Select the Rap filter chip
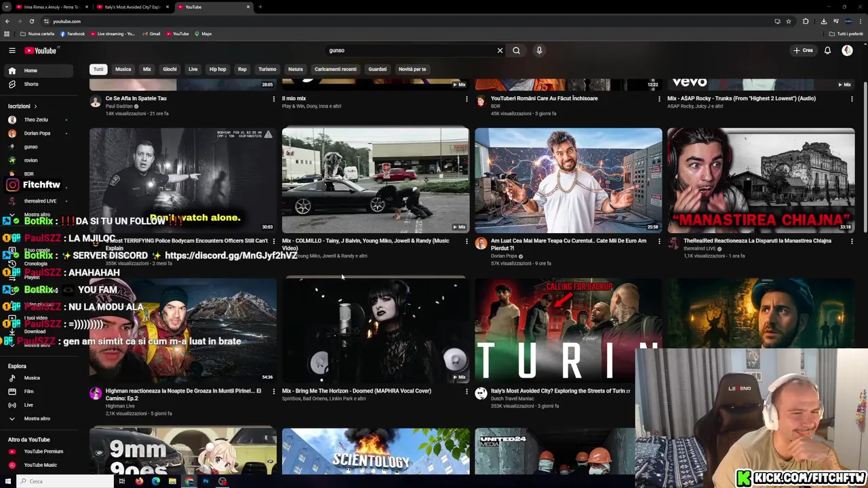 242,69
